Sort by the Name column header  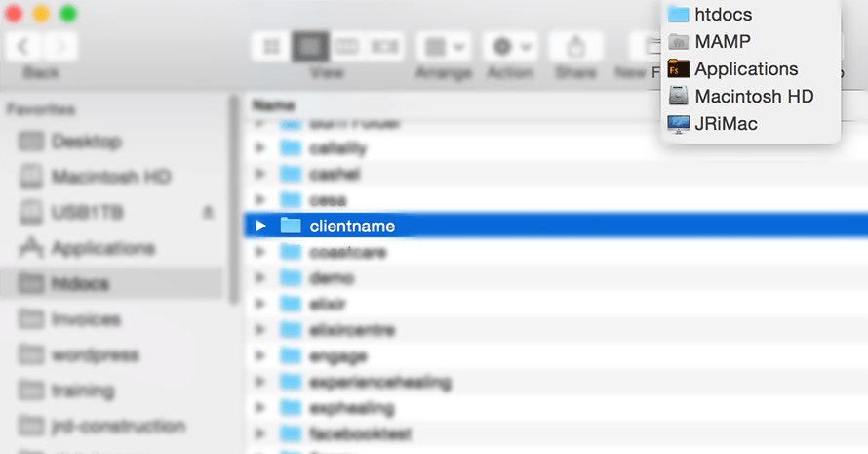(274, 105)
